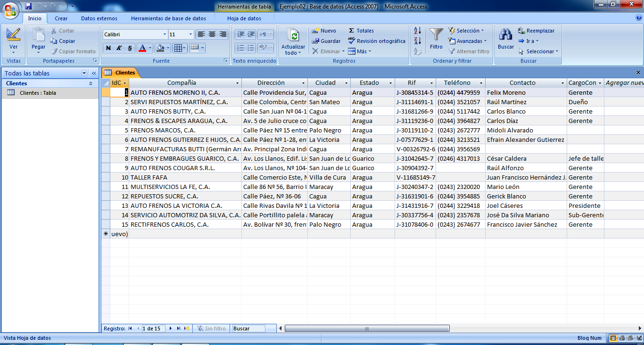Open the font size 11 dropdown
644x345 pixels.
pos(190,34)
